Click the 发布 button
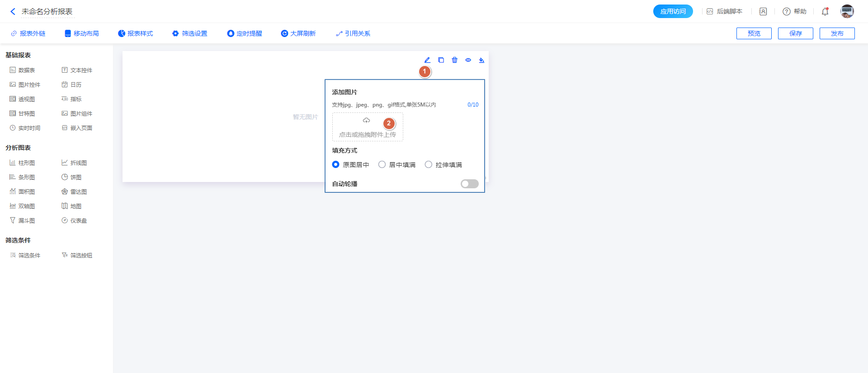 837,33
